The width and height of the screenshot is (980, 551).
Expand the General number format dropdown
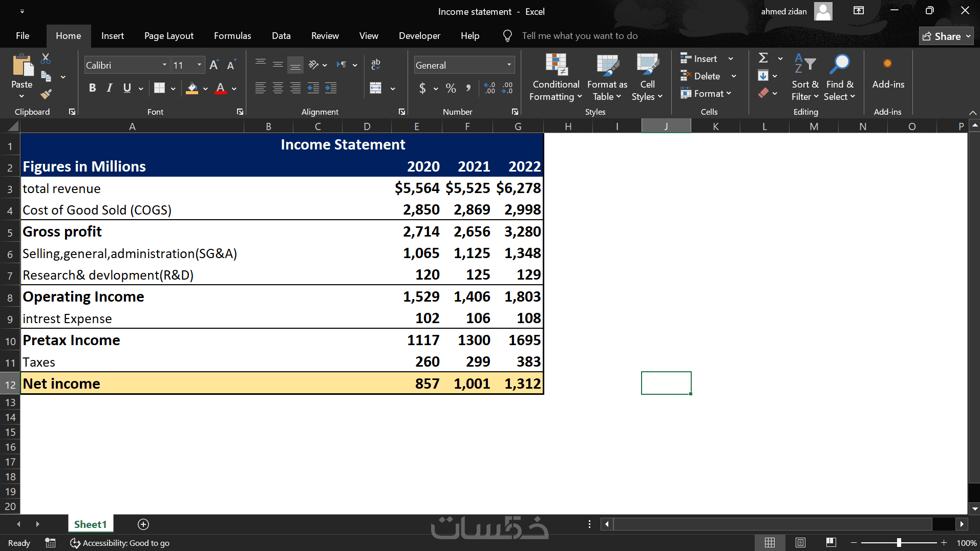point(509,65)
